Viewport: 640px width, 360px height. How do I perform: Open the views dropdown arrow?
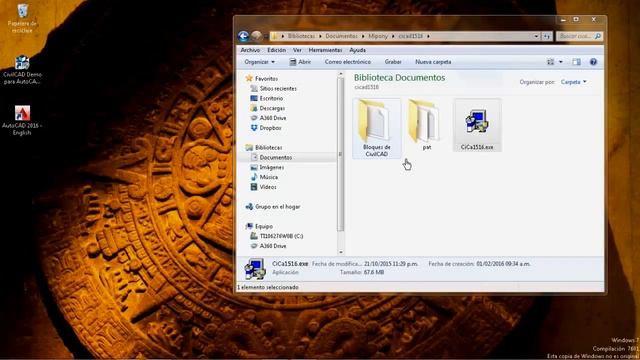561,62
